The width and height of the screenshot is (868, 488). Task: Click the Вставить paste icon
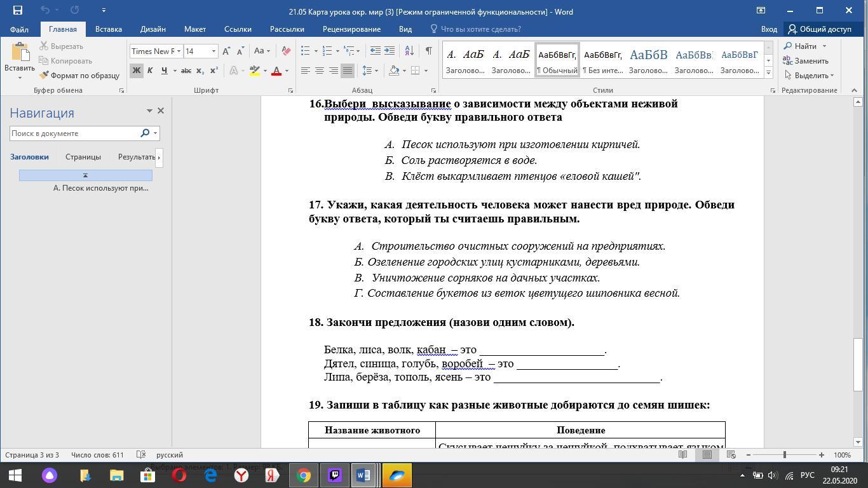19,53
